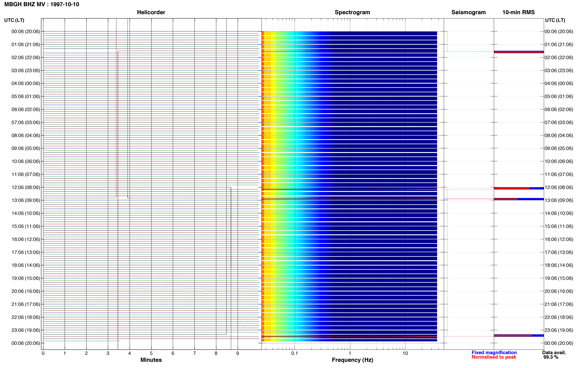Click right axis time label 01:06 (21:06)
This screenshot has height=368, width=588.
559,45
